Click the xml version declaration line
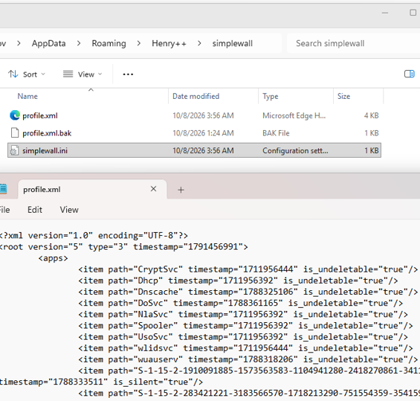420x401 pixels. [94, 236]
